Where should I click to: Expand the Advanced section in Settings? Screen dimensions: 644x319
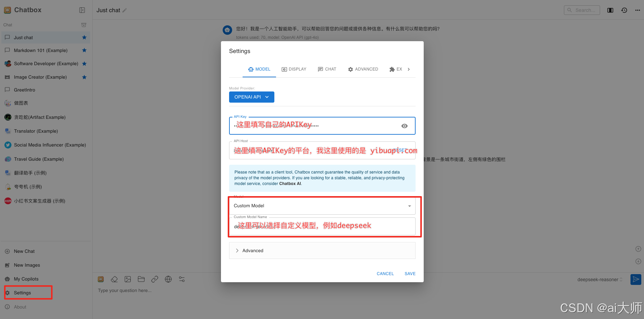(x=322, y=250)
